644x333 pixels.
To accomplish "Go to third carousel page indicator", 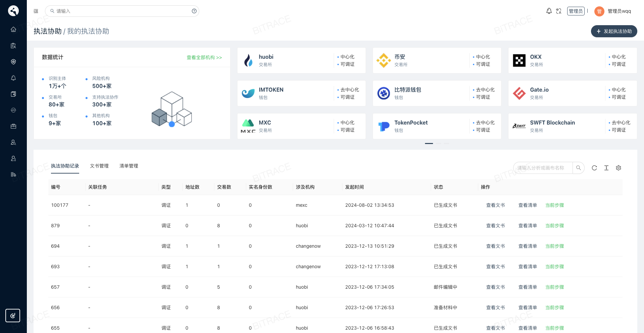I will click(x=446, y=143).
